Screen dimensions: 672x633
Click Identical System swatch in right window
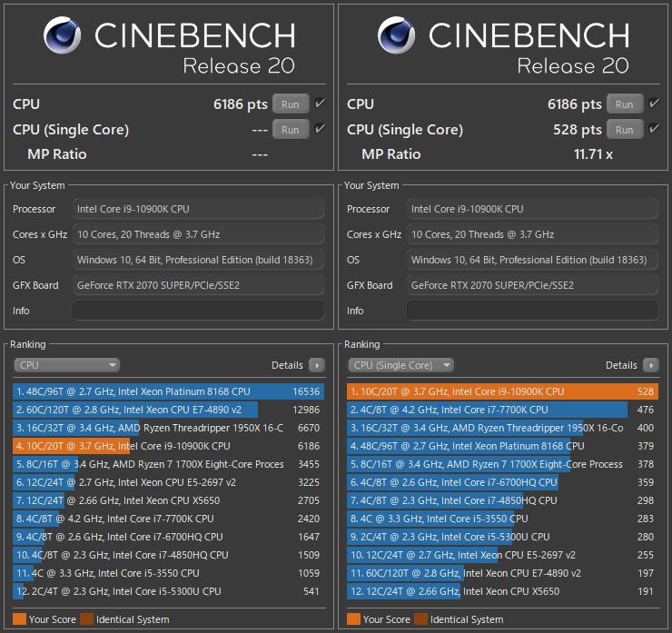pyautogui.click(x=420, y=619)
